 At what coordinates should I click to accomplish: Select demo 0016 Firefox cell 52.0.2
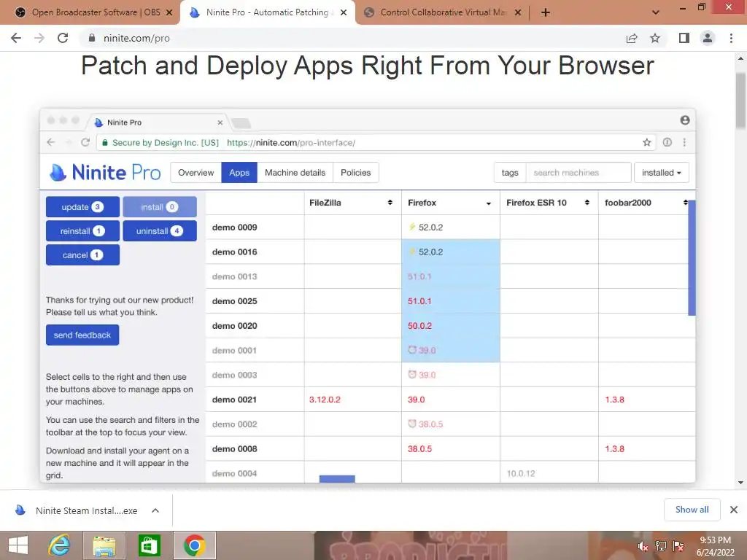(451, 252)
